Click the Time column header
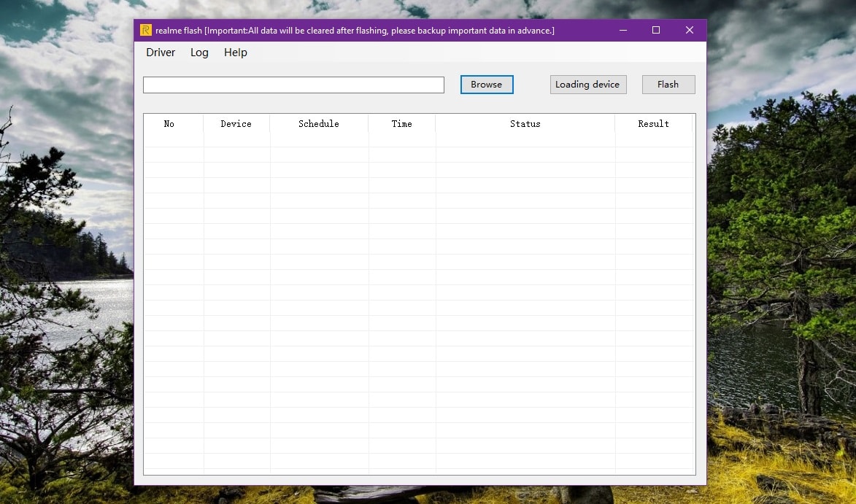Viewport: 856px width, 504px height. tap(402, 123)
